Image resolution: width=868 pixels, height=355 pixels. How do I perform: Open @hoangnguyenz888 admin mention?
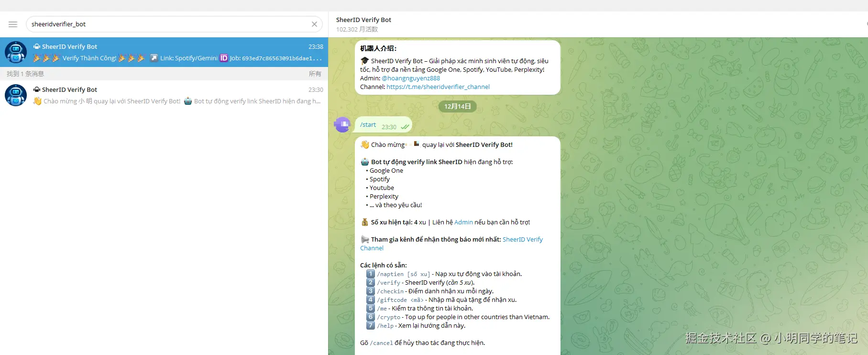coord(411,78)
